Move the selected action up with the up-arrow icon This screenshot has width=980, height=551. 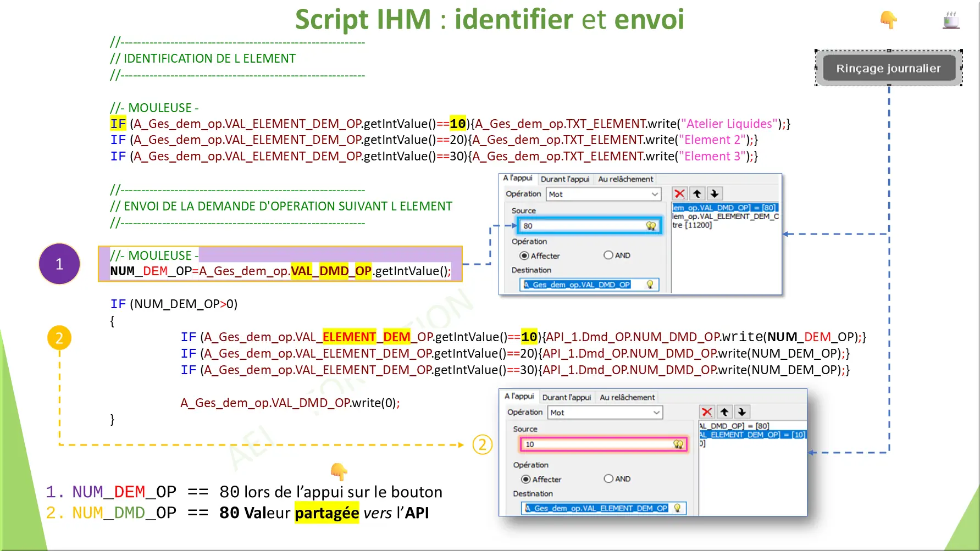coord(697,193)
